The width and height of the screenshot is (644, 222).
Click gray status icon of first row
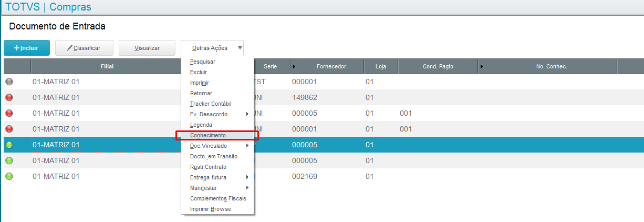9,82
